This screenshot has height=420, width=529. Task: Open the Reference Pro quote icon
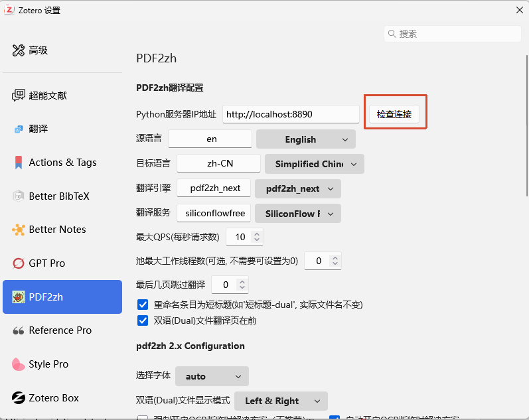pos(19,330)
